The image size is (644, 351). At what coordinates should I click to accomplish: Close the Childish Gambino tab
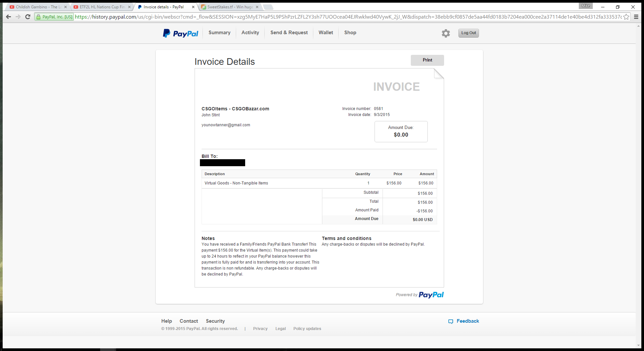[x=65, y=7]
